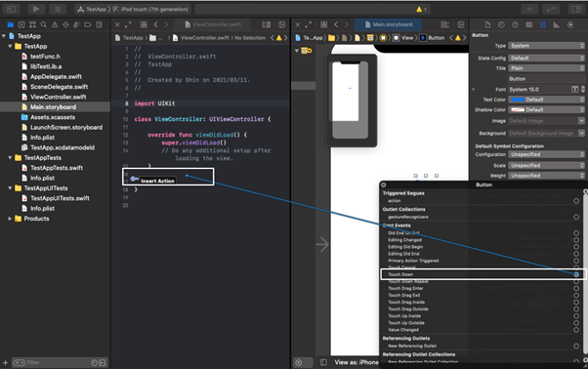The width and height of the screenshot is (588, 369).
Task: Show the Identity inspector
Action: 528,24
